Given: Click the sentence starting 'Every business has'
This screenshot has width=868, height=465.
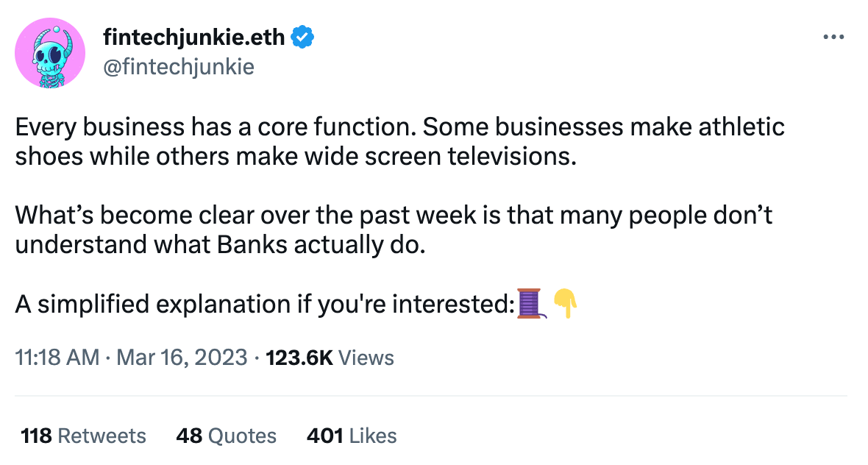Looking at the screenshot, I should tap(216, 127).
